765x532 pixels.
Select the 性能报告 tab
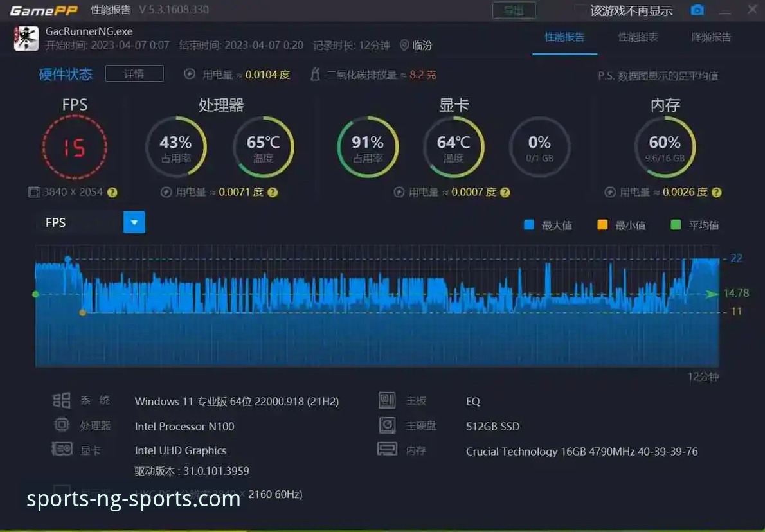(564, 37)
